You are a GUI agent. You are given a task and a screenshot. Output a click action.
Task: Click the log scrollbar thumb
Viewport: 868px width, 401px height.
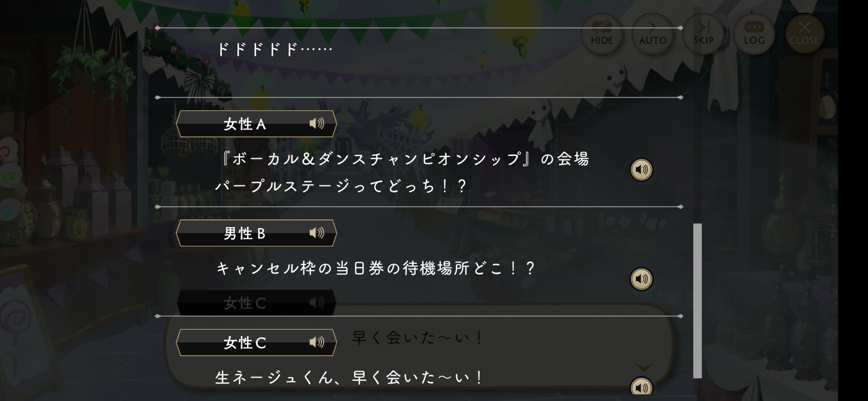point(697,301)
